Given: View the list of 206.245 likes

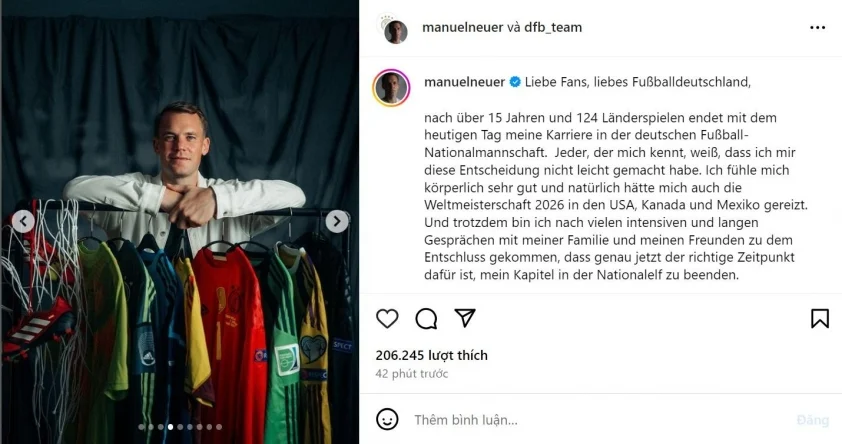Looking at the screenshot, I should 429,355.
